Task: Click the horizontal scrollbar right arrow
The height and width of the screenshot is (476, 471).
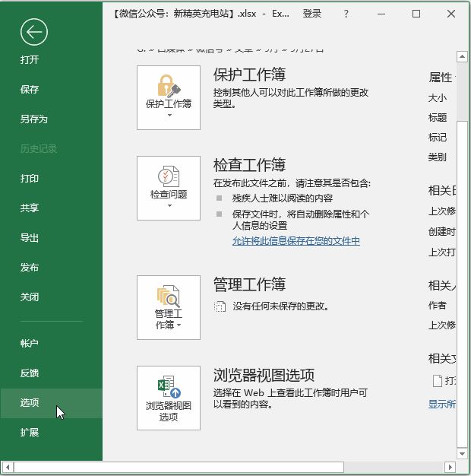Action: click(x=450, y=467)
